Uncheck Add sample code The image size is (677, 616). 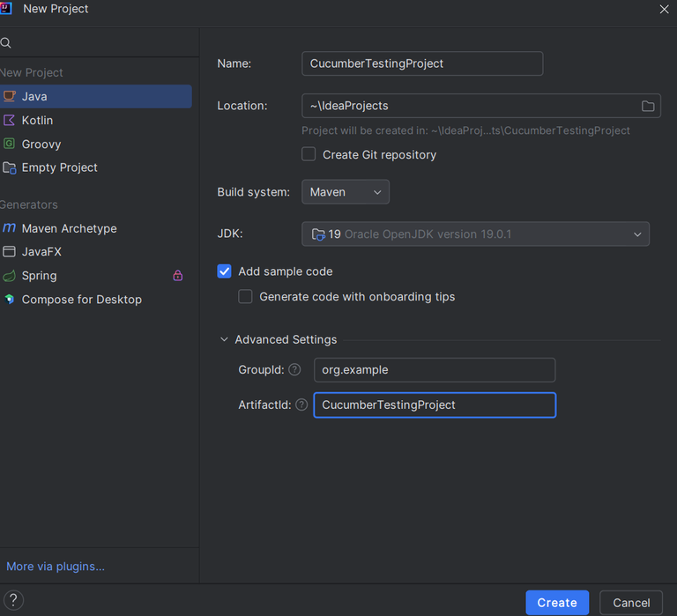point(225,271)
